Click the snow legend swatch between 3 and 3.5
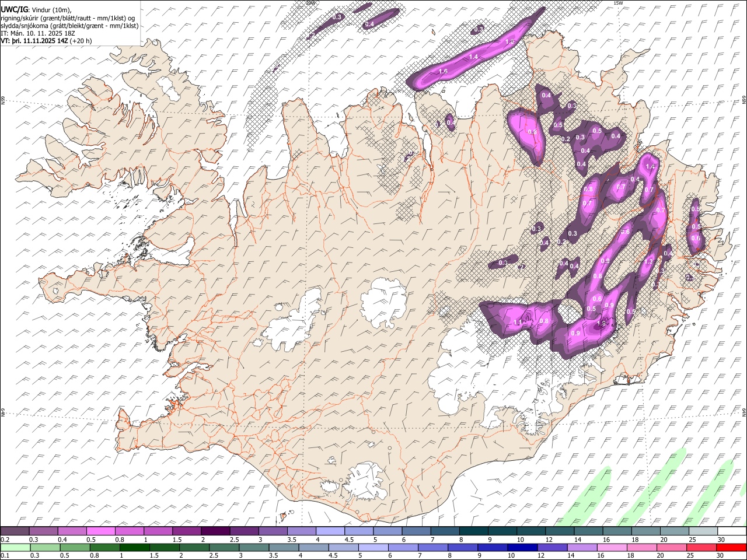The image size is (747, 560). tap(273, 531)
